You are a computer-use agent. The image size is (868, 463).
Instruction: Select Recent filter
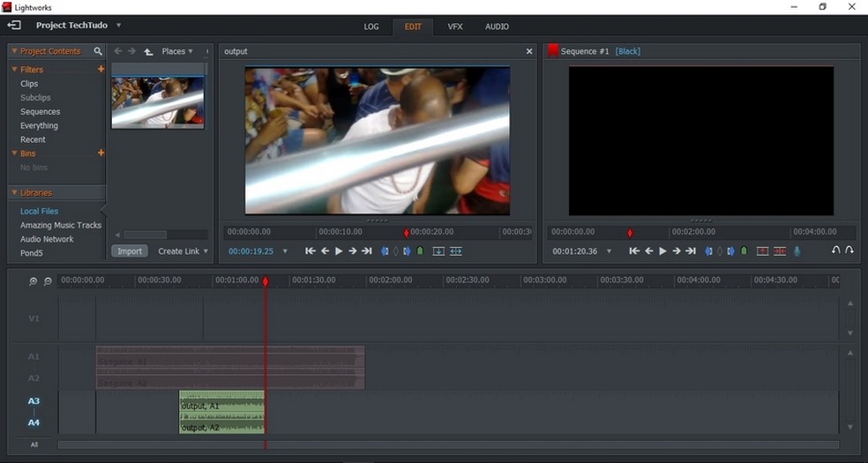click(34, 139)
